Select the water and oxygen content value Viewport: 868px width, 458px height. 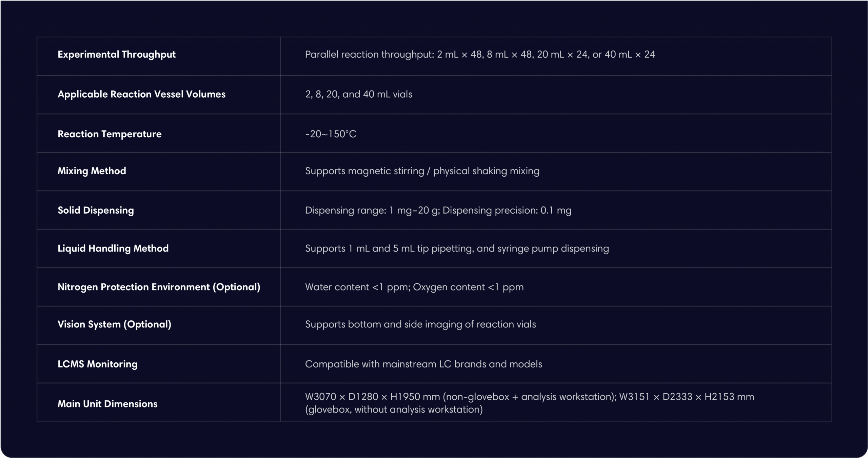coord(414,287)
